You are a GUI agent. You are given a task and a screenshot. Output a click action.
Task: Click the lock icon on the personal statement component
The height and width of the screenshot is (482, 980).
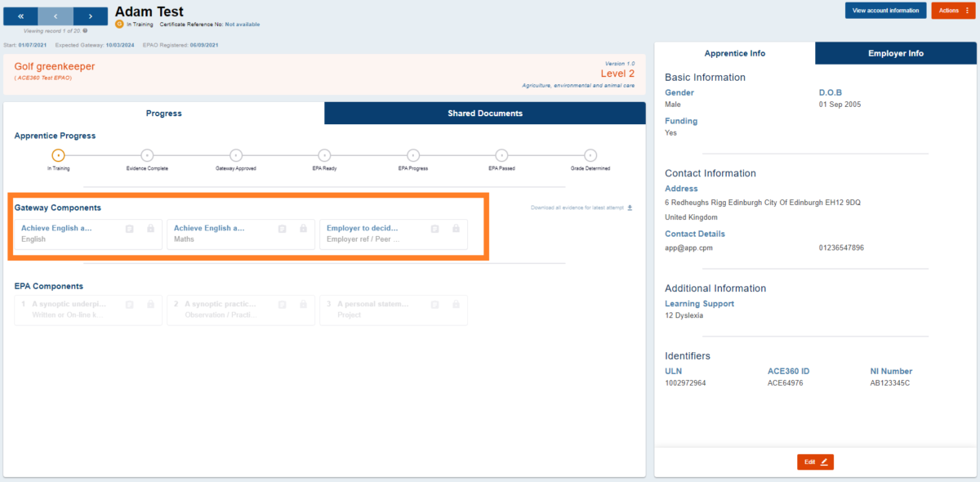click(456, 304)
